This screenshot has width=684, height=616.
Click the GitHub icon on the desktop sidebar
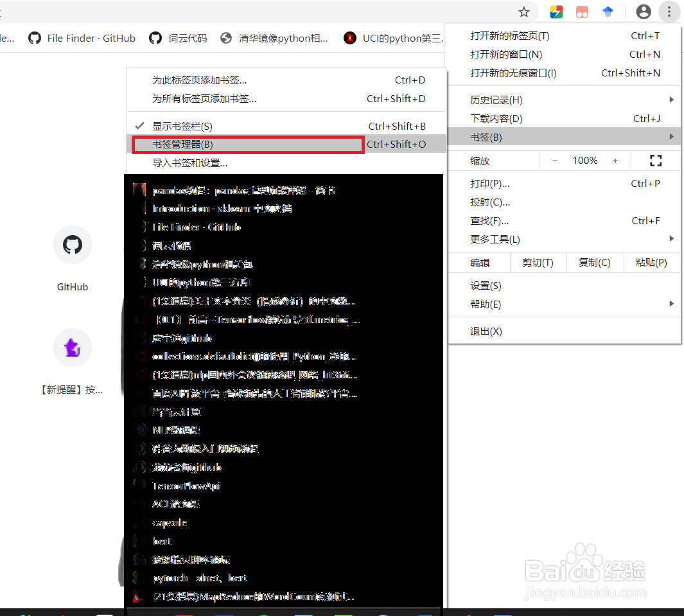pos(72,245)
